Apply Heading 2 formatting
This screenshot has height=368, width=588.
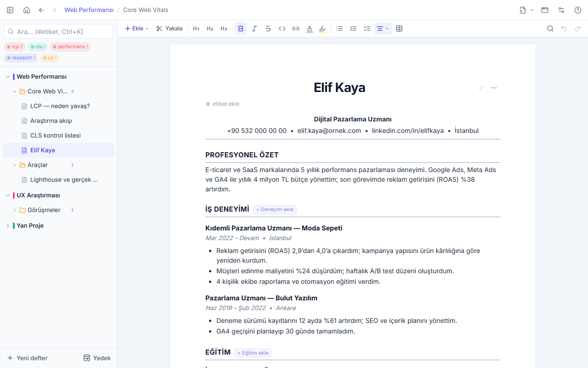210,29
